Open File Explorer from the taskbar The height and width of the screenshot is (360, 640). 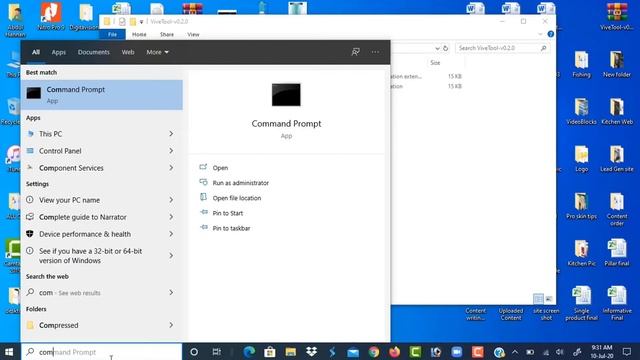pyautogui.click(x=291, y=352)
